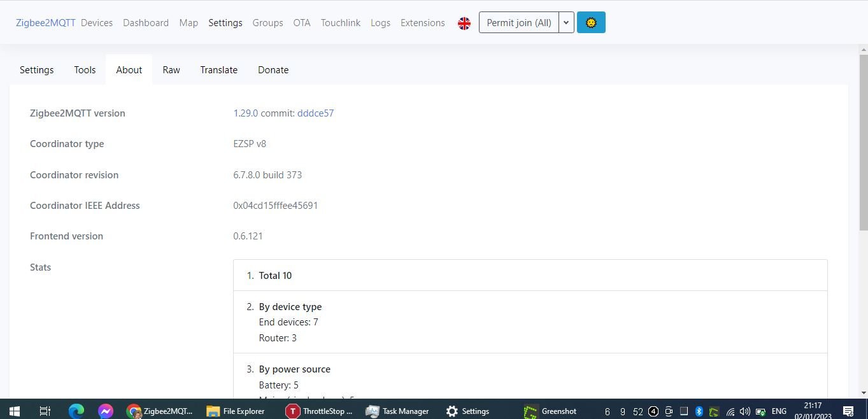
Task: Open the Map view of Zigbee devices
Action: coord(189,22)
